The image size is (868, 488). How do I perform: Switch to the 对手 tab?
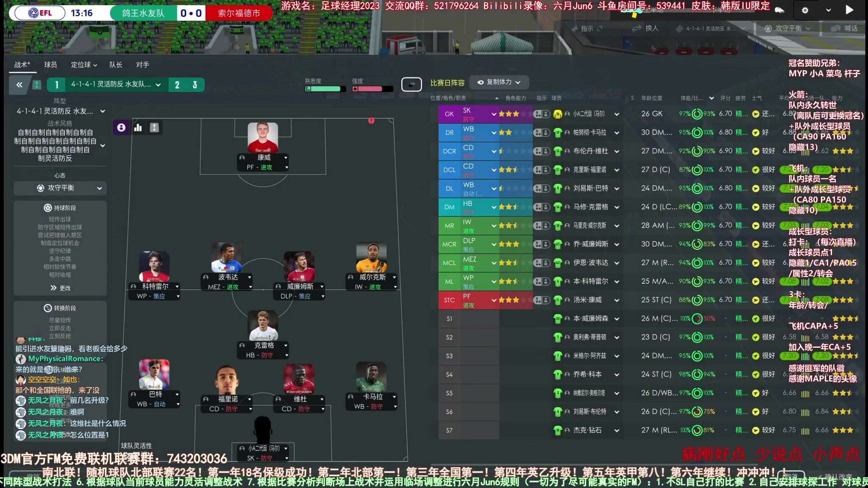(x=142, y=64)
